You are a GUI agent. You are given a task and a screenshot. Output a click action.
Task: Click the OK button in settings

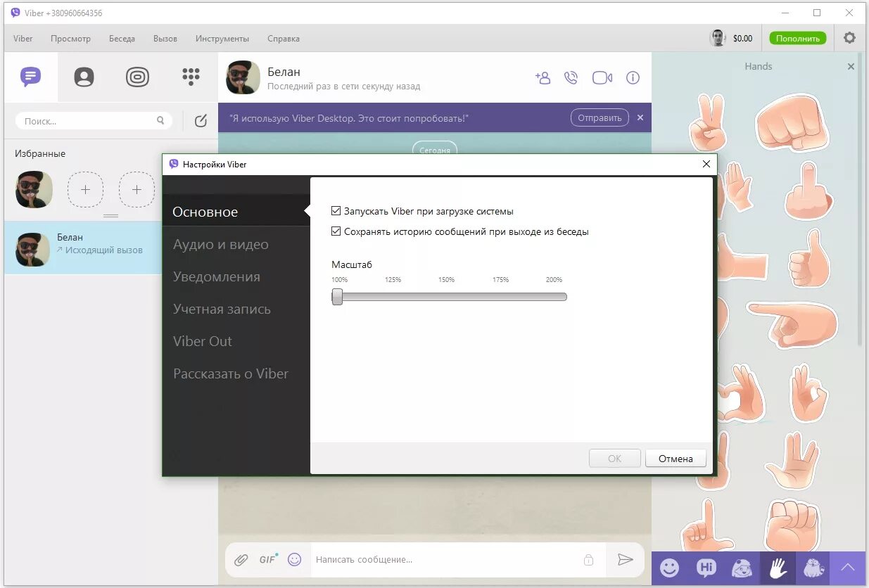pos(615,459)
